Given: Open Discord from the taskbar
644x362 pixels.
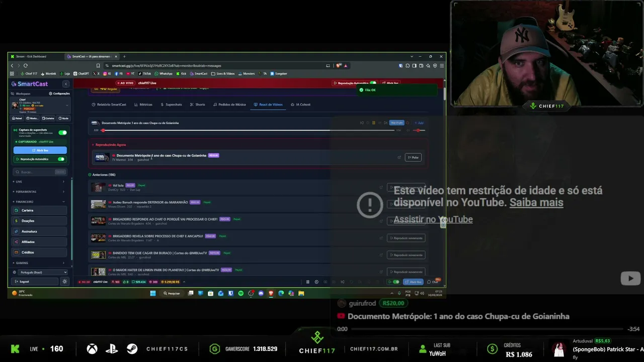Looking at the screenshot, I should pyautogui.click(x=261, y=293).
